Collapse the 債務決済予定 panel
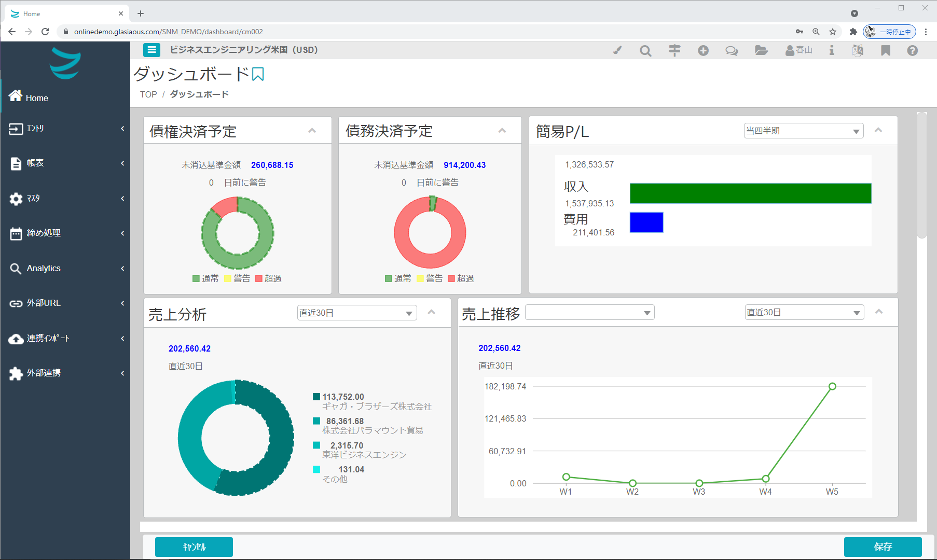937x560 pixels. click(x=502, y=131)
